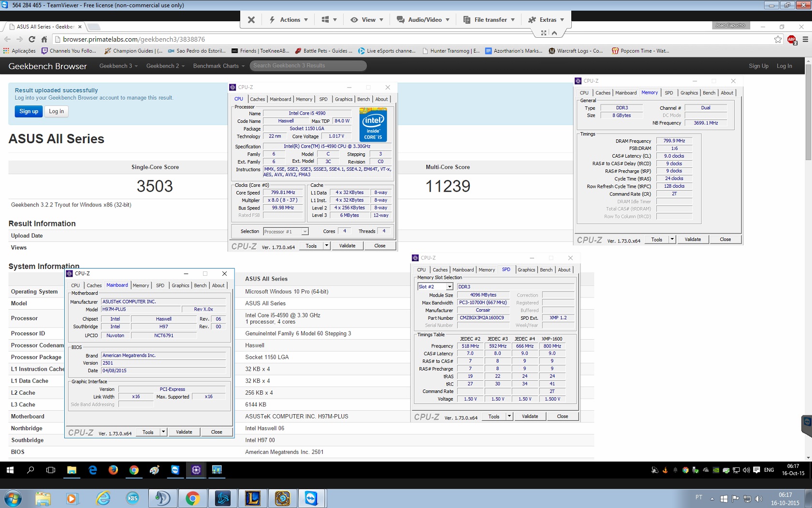Open League of Legends icon on local taskbar
Image resolution: width=812 pixels, height=508 pixels.
[x=253, y=498]
